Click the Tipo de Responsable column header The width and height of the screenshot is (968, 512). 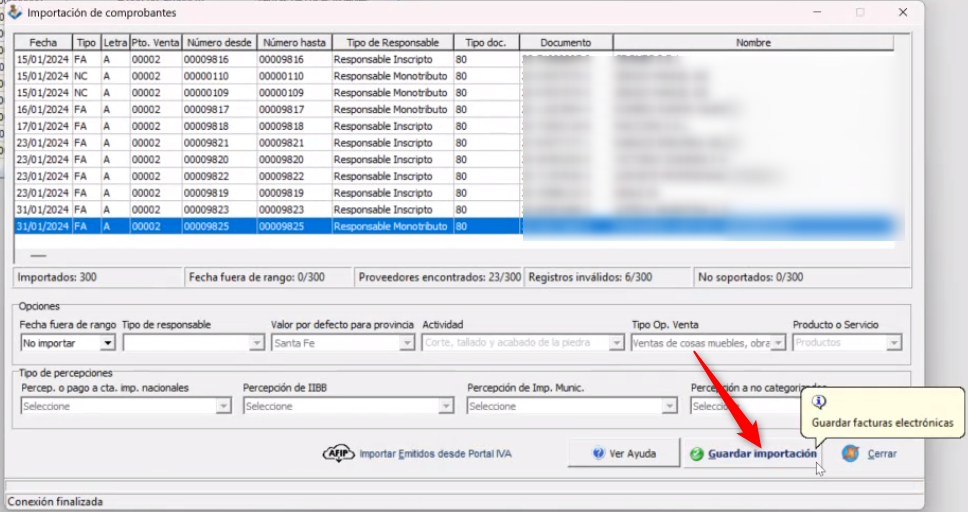click(x=392, y=43)
